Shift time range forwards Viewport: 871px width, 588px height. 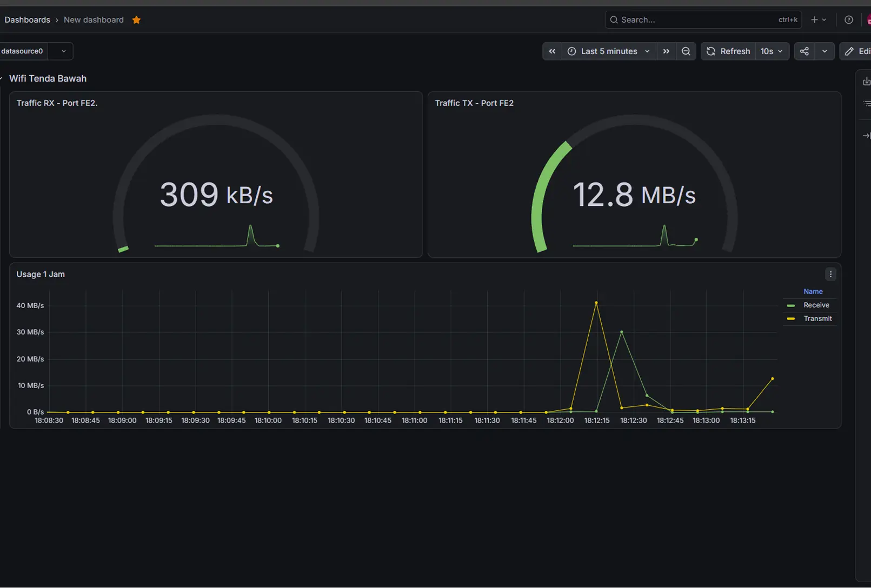coord(667,51)
